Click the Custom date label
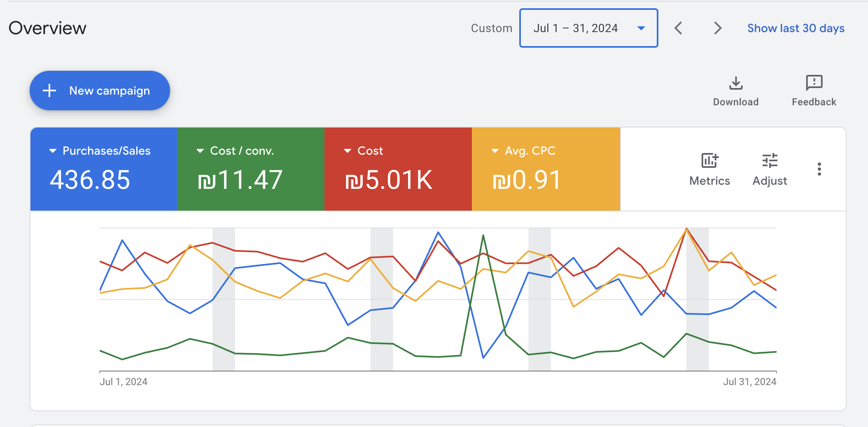Viewport: 868px width, 427px height. [492, 28]
